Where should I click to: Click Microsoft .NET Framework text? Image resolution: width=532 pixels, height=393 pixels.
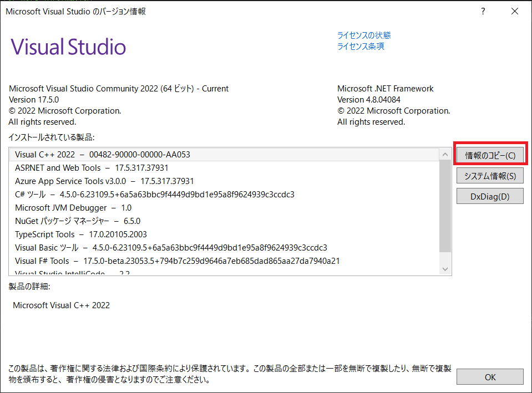[386, 89]
